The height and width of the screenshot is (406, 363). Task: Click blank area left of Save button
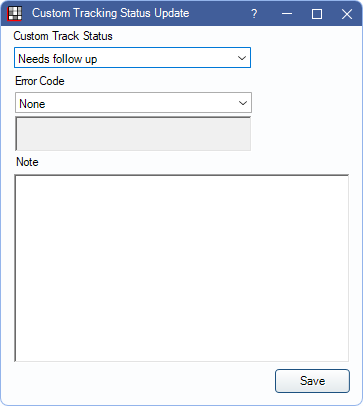(x=143, y=381)
